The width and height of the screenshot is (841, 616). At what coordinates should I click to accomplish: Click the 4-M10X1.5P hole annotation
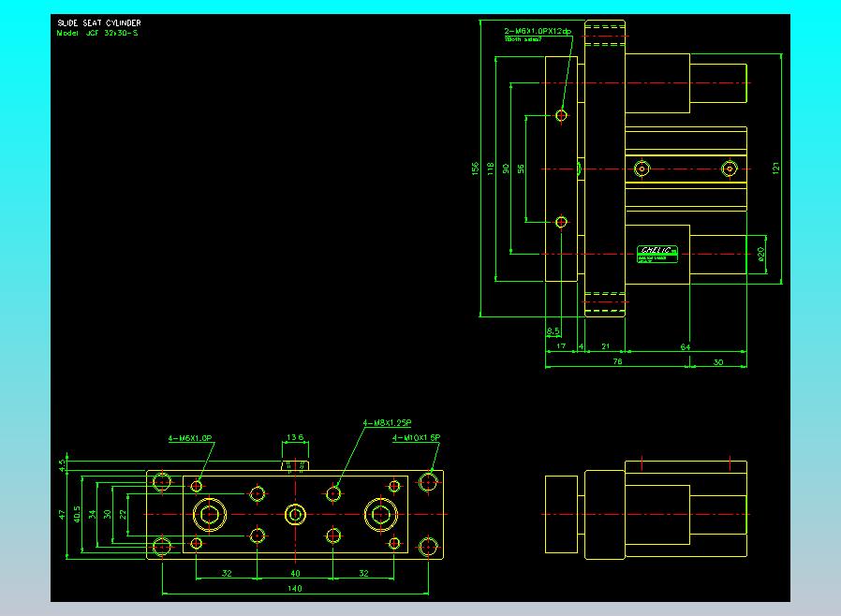pyautogui.click(x=416, y=437)
